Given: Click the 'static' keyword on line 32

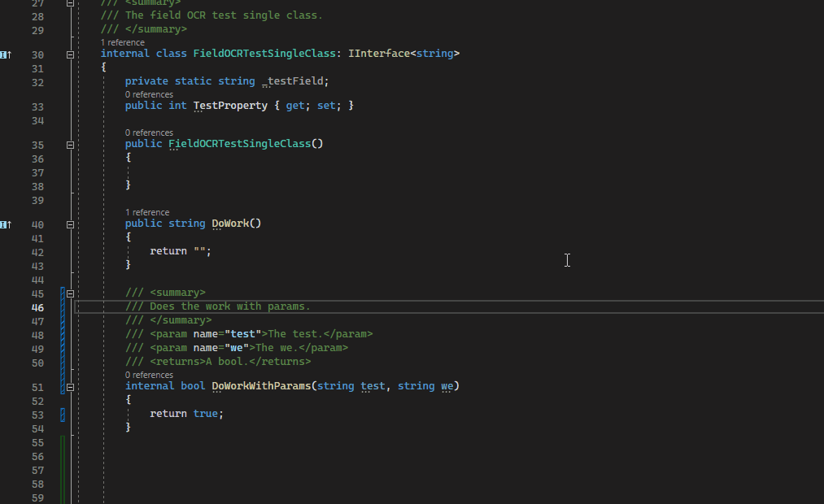Looking at the screenshot, I should coord(193,81).
